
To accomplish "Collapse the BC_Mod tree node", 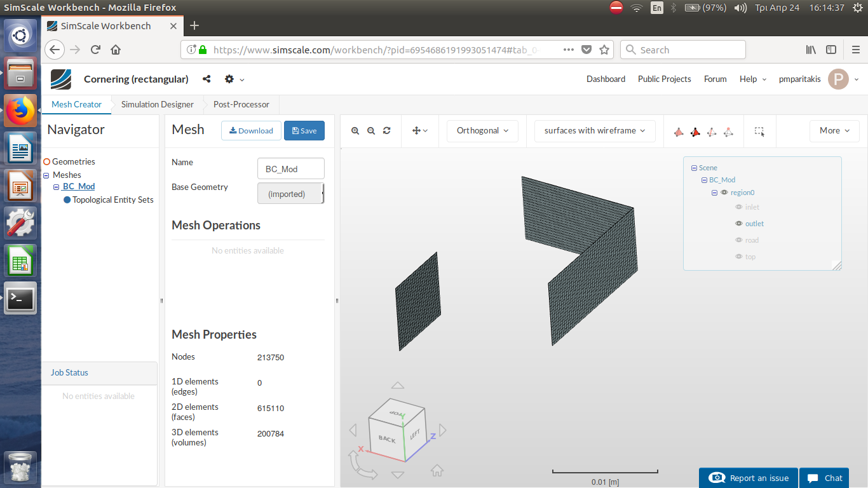I will (703, 180).
